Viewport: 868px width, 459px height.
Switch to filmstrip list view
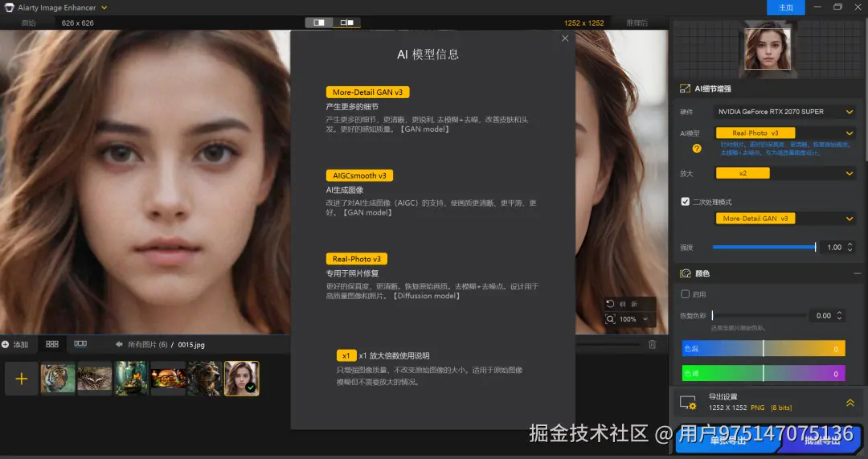[x=80, y=344]
